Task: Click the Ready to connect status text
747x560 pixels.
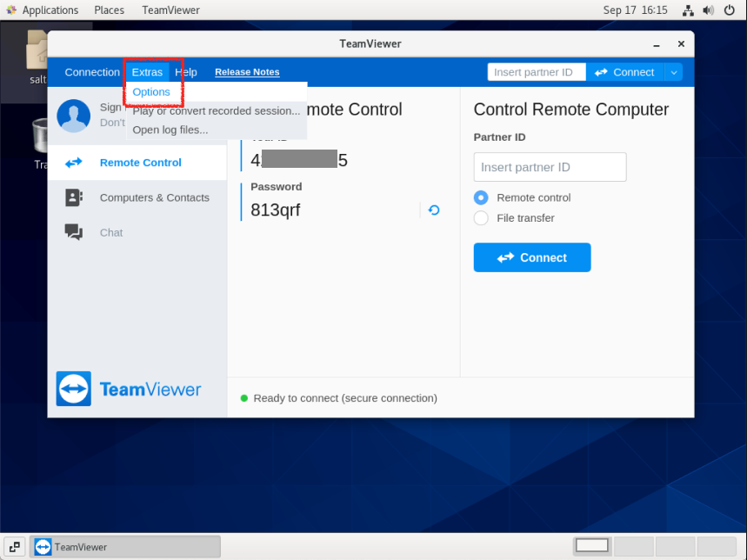Action: pos(345,398)
